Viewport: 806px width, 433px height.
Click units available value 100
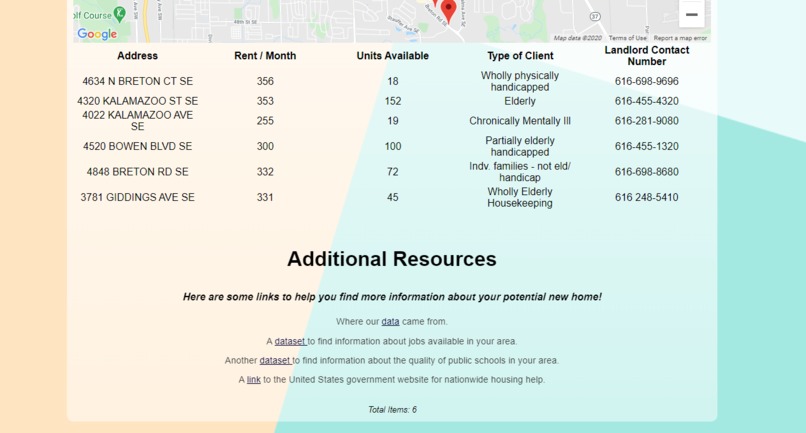393,146
